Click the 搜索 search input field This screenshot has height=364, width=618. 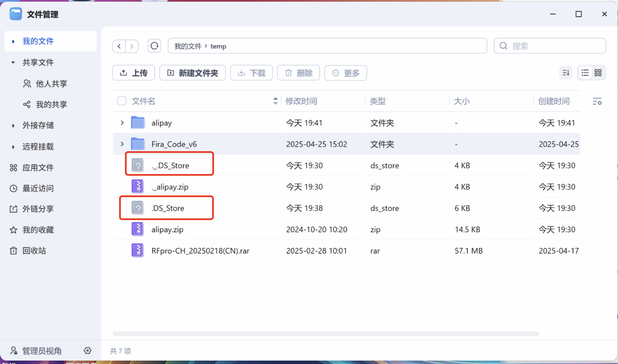(550, 46)
